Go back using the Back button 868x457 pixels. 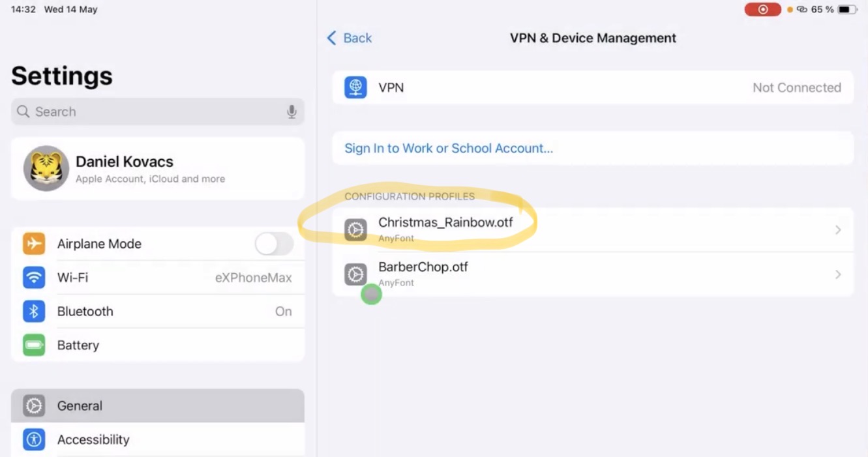point(350,38)
